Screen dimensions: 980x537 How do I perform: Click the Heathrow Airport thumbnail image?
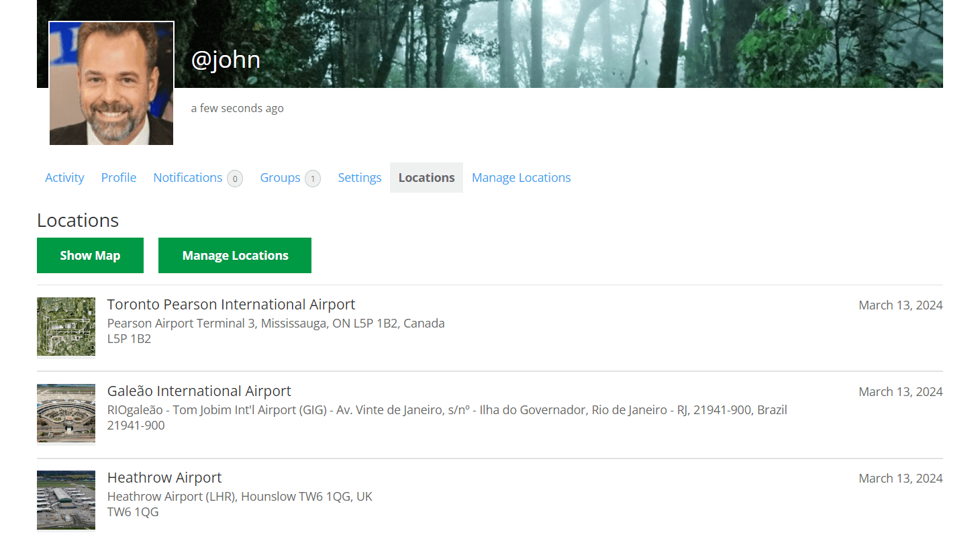click(66, 500)
